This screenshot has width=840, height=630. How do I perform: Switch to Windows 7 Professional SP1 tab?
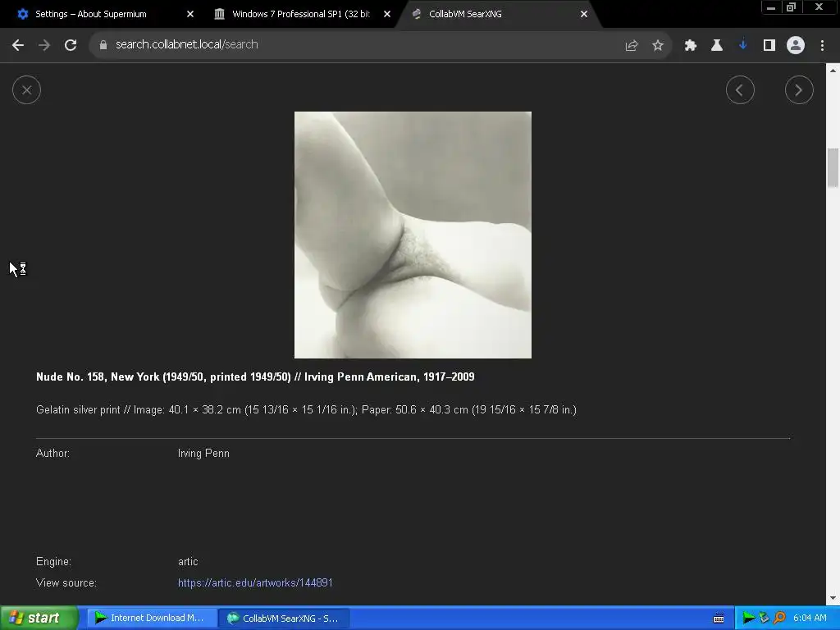300,14
